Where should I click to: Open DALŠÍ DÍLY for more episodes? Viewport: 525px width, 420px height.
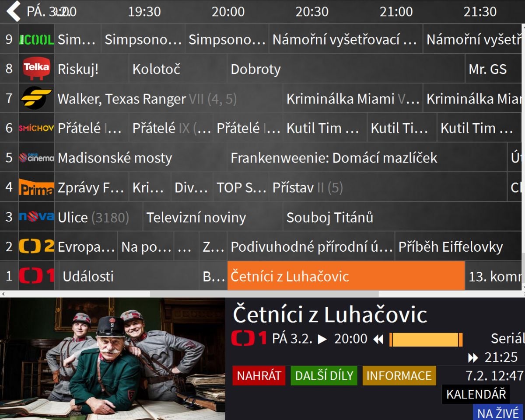pos(324,375)
